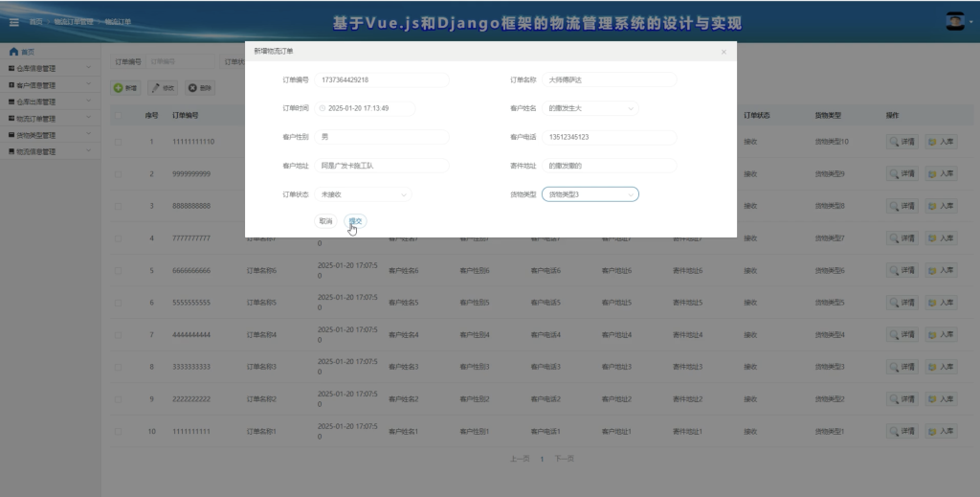Image resolution: width=980 pixels, height=497 pixels.
Task: Open 物流信息管理 sidebar menu item
Action: click(50, 151)
